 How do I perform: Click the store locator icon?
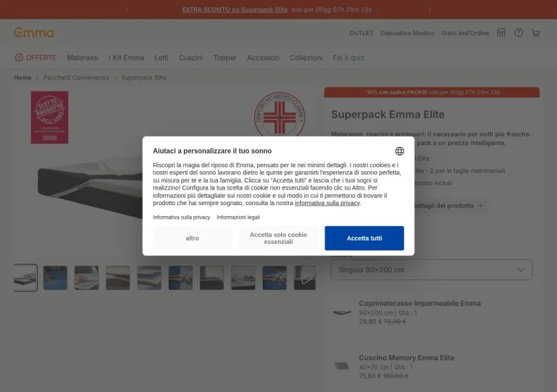coord(501,33)
